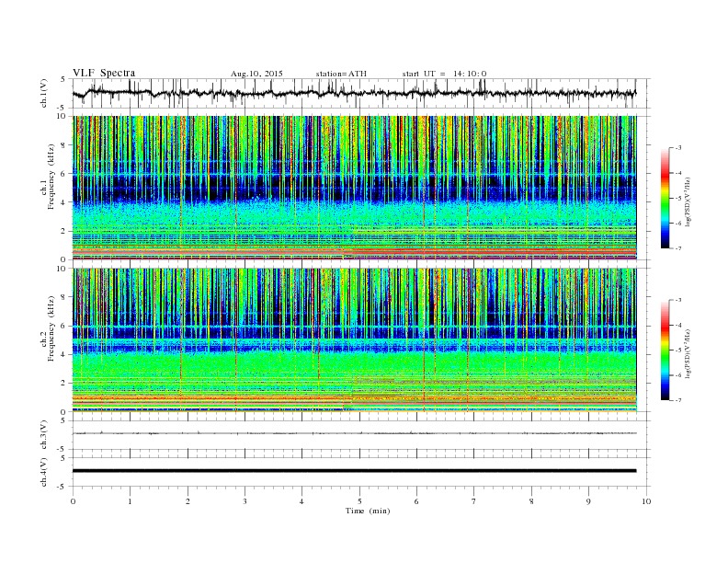Click the "0" tick on the time axis
This screenshot has width=728, height=563.
(x=73, y=501)
